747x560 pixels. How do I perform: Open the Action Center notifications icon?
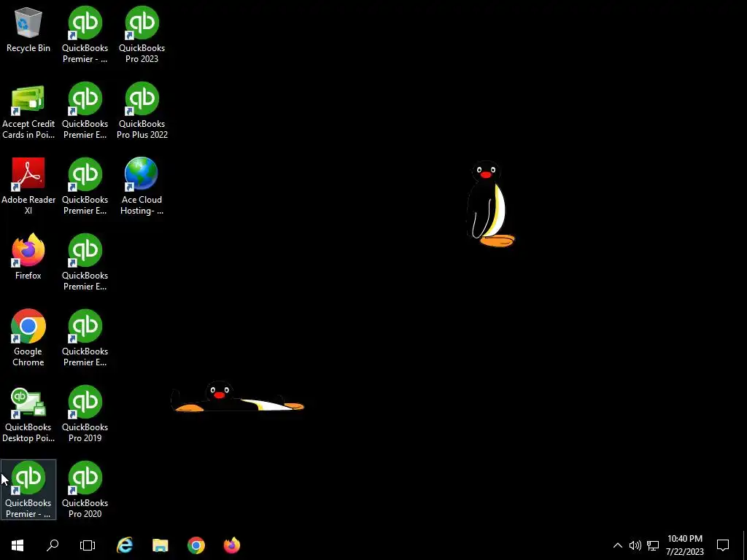tap(723, 545)
